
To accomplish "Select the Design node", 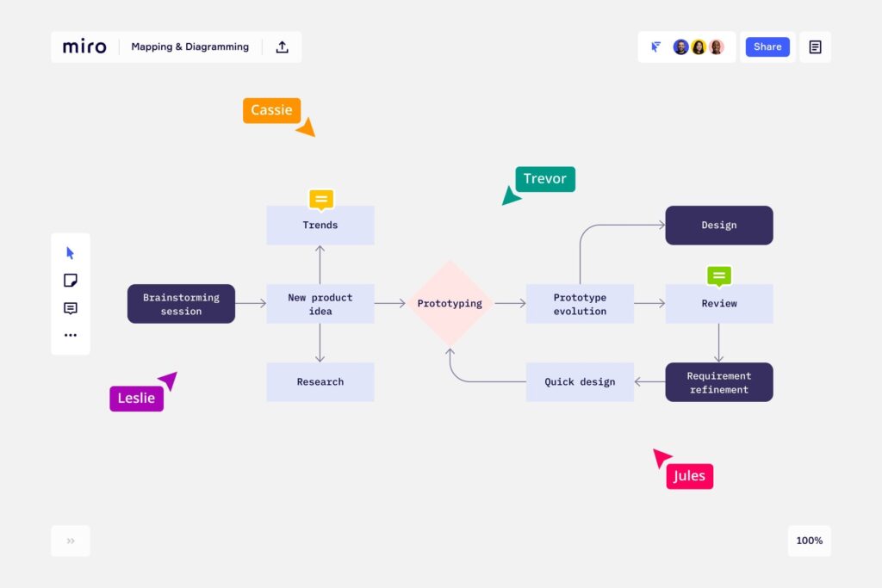I will [719, 226].
